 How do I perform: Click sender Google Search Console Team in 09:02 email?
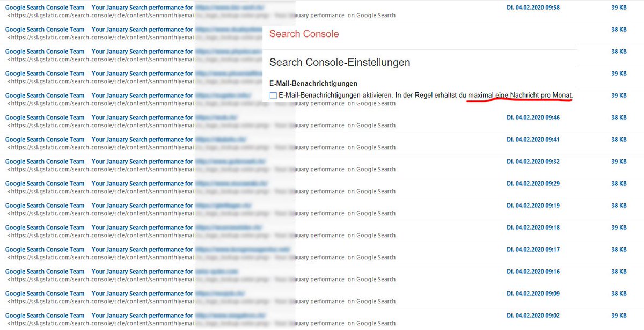[45, 316]
